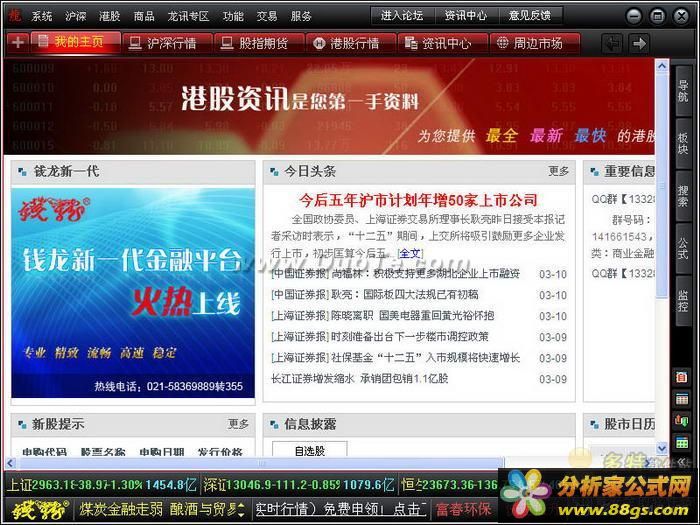Minimize the window using title bar button
Viewport: 700px width, 525px height.
(633, 17)
